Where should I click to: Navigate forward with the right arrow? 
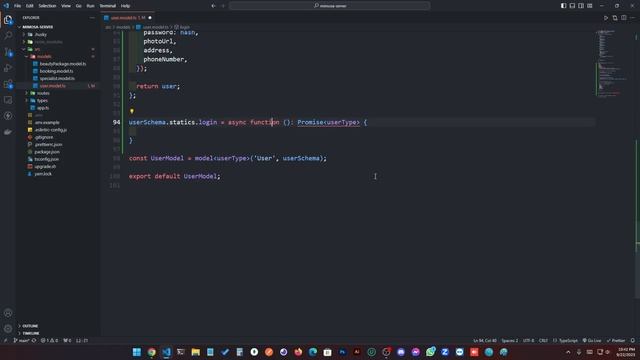click(223, 6)
